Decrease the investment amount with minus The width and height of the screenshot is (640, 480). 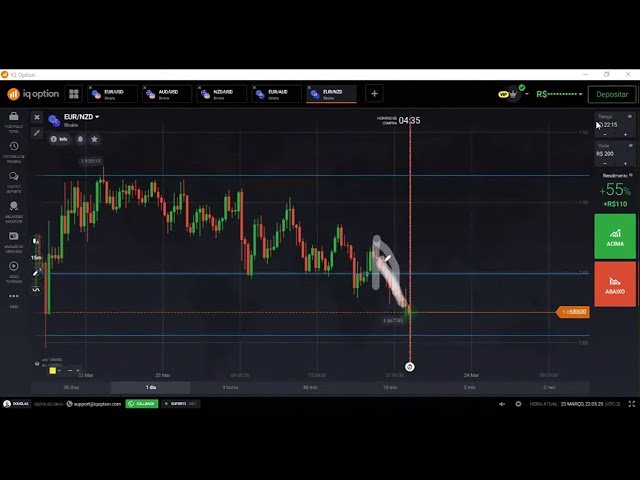[x=605, y=164]
